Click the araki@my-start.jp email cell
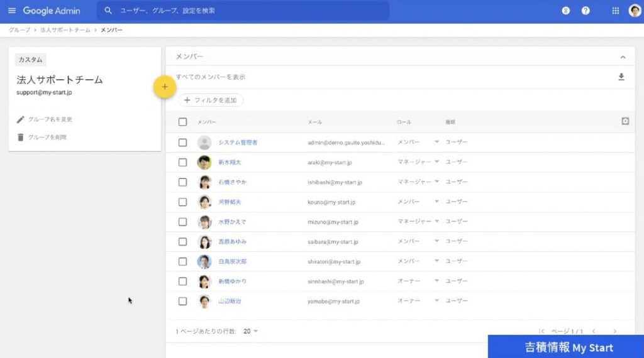The width and height of the screenshot is (644, 358). [330, 163]
